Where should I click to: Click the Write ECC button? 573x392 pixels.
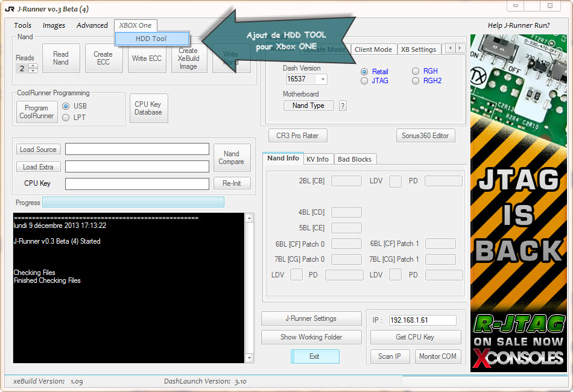[x=147, y=58]
